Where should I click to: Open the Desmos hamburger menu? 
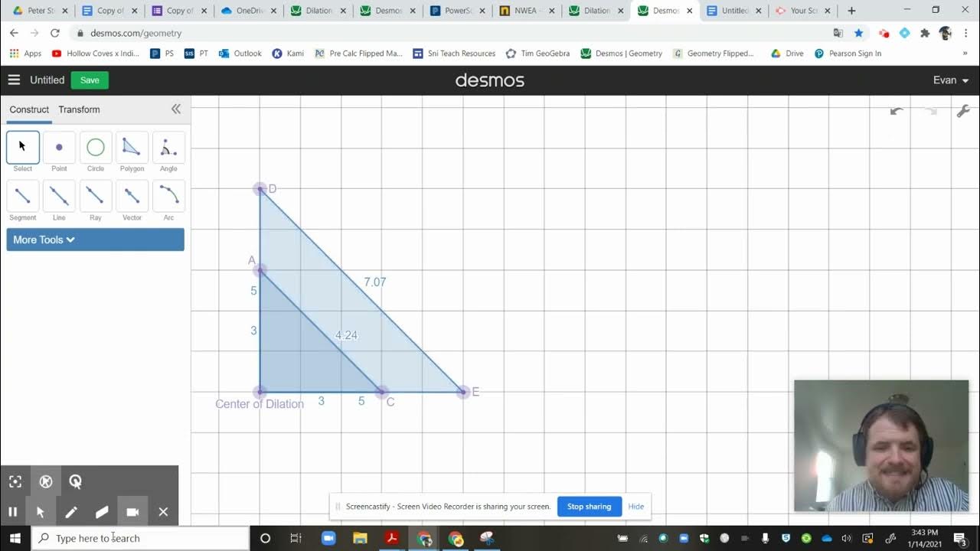pos(14,80)
